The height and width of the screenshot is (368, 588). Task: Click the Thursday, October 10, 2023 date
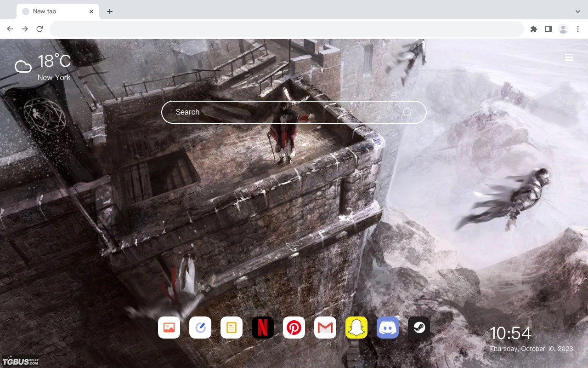[531, 349]
